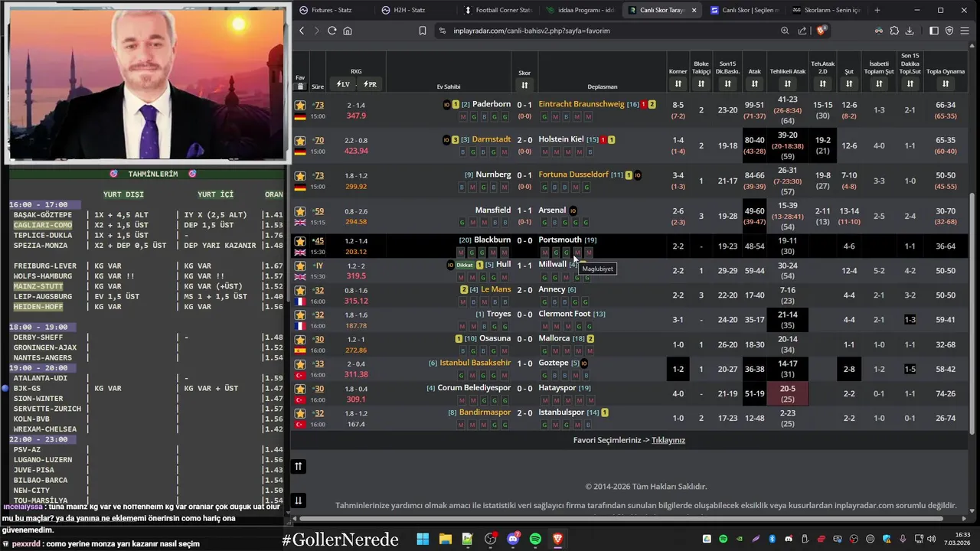Switch to Fixtures - Statz tab
This screenshot has width=980, height=551.
tap(333, 10)
